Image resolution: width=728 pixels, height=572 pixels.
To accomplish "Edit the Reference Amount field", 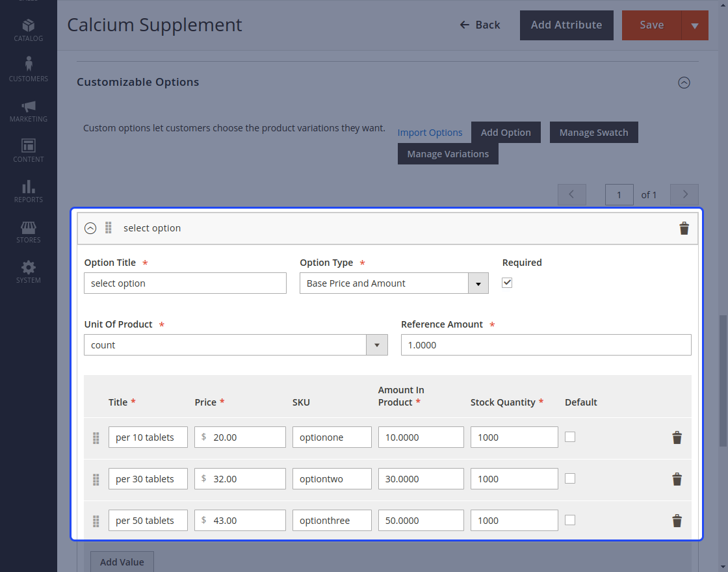I will (x=546, y=345).
